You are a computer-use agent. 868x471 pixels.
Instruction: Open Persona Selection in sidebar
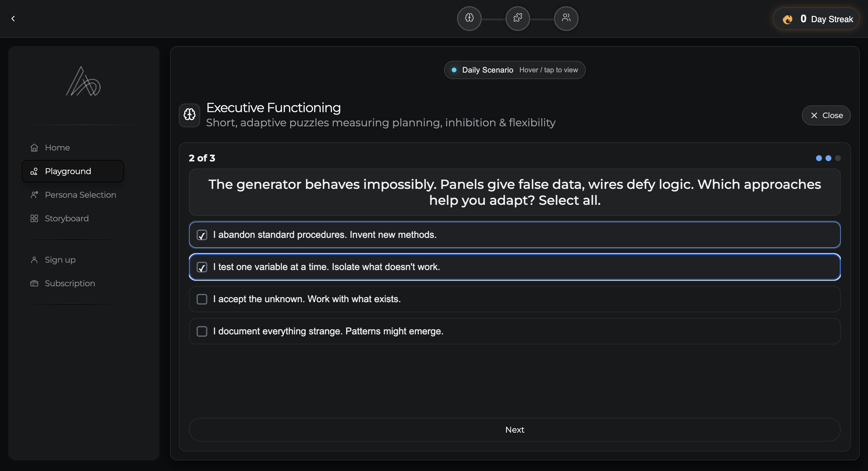coord(80,195)
